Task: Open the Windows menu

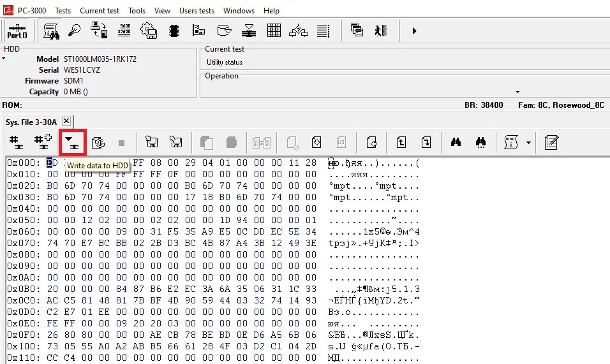Action: (x=239, y=11)
